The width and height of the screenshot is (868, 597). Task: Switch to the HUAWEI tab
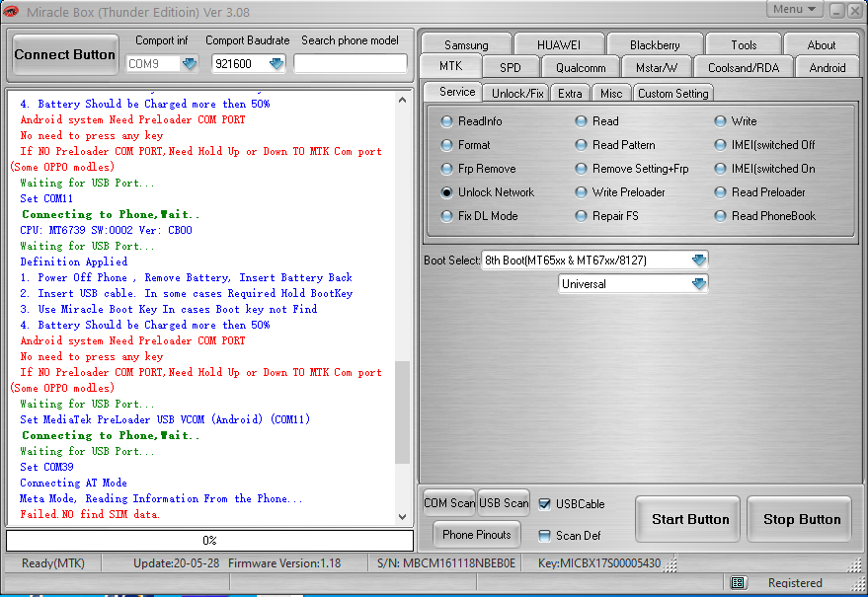click(x=559, y=44)
